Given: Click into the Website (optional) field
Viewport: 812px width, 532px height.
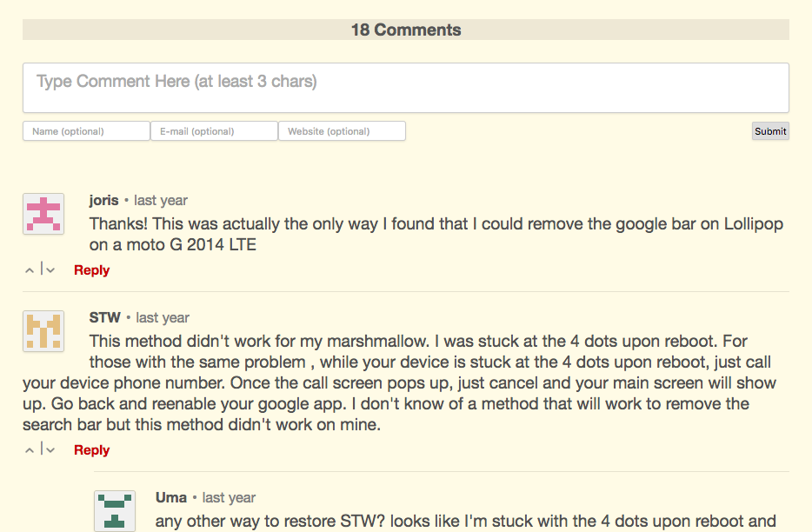Looking at the screenshot, I should [342, 131].
